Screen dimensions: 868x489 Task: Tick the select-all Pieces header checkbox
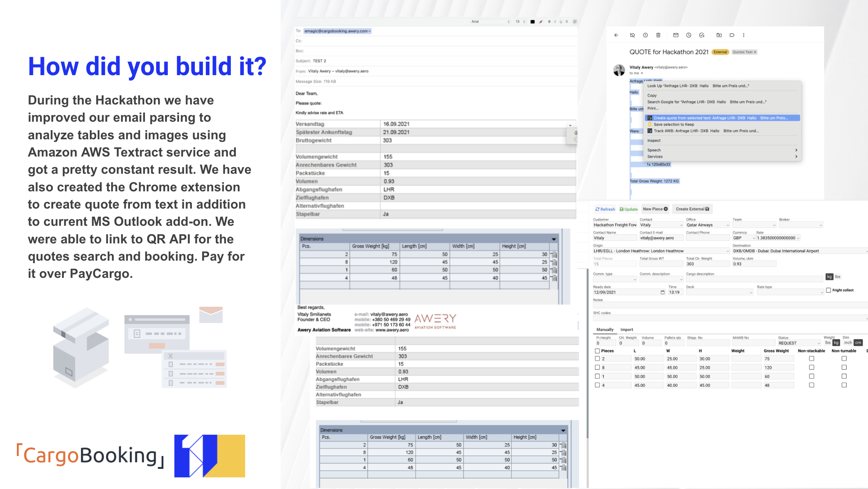pyautogui.click(x=597, y=351)
